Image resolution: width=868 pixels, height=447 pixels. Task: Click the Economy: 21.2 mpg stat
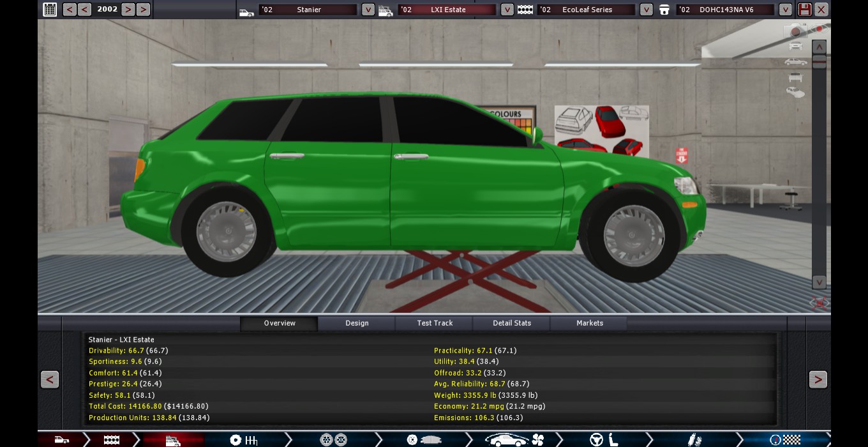pyautogui.click(x=490, y=406)
